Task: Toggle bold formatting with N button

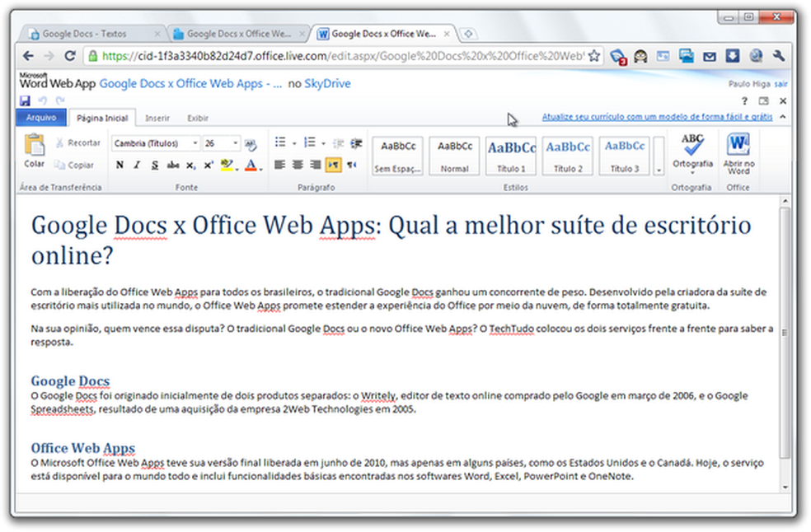Action: point(120,165)
